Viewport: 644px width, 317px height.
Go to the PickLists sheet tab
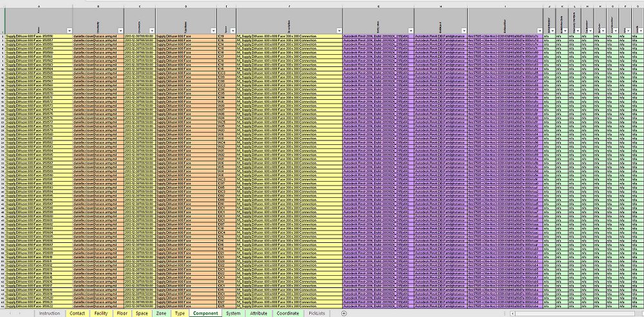pos(316,313)
